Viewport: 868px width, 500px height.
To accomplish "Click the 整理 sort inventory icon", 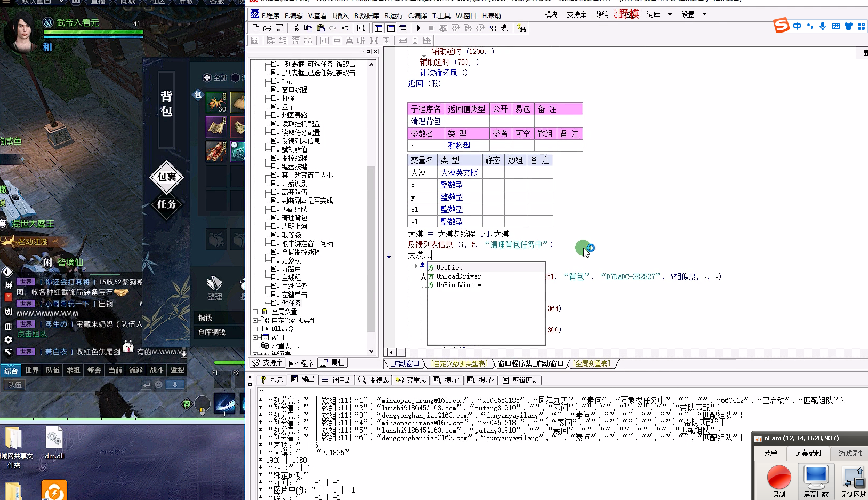I will point(215,288).
